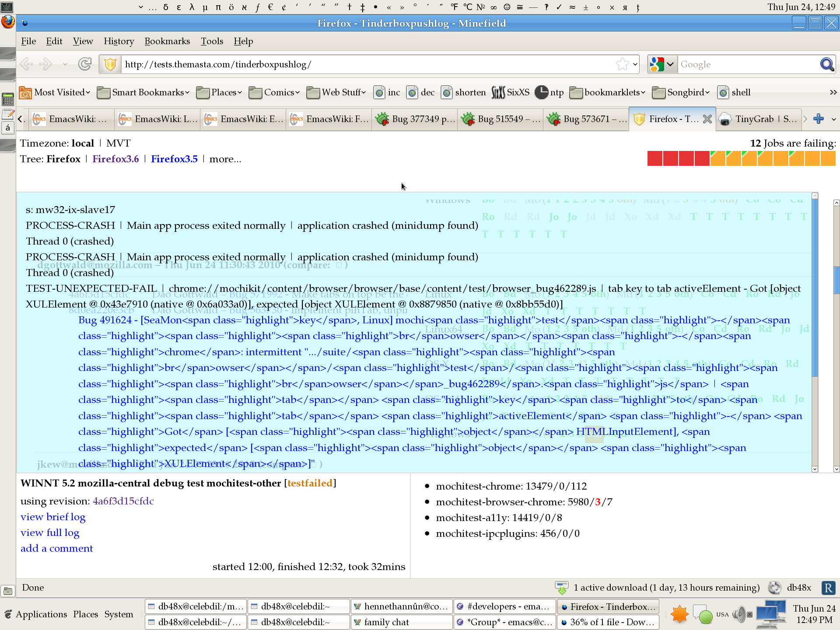Click the volume speaker tray icon

(739, 614)
